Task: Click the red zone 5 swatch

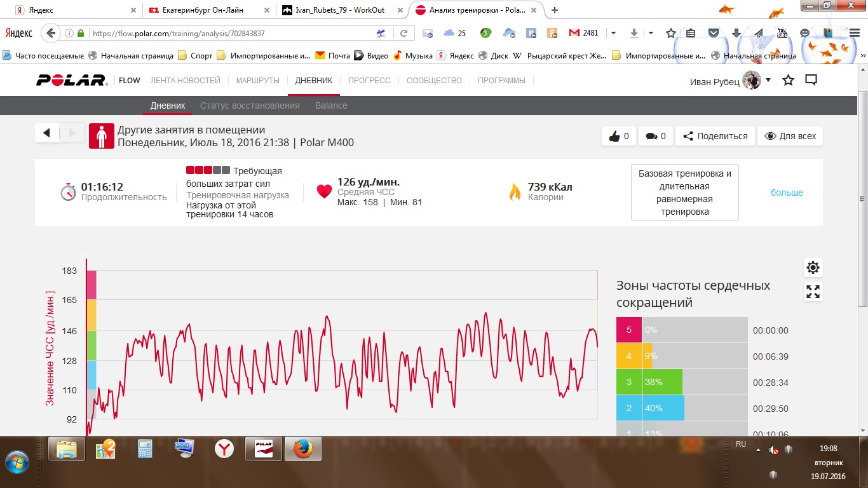Action: pos(629,330)
